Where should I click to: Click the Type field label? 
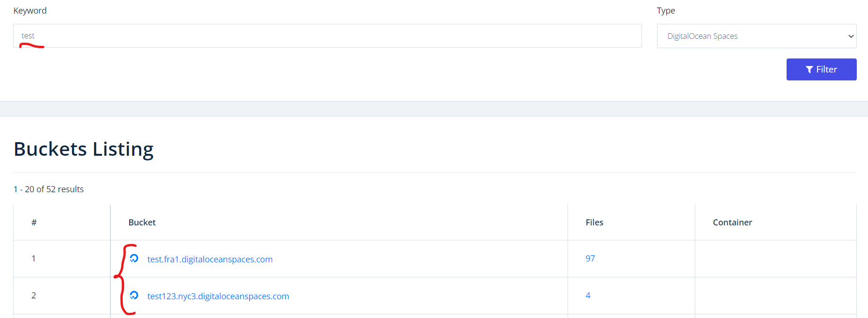tap(665, 11)
